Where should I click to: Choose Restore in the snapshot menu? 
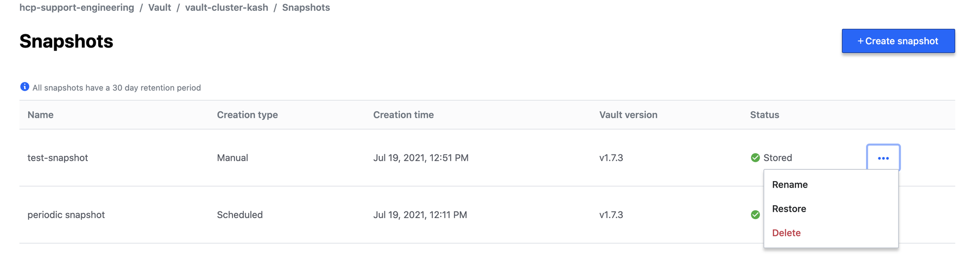[x=789, y=209]
